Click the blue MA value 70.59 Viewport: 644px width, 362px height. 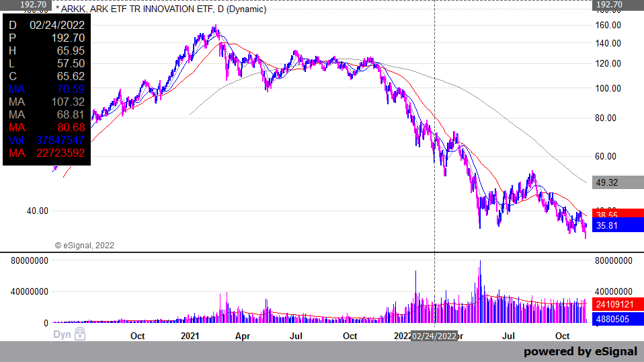[x=71, y=89]
